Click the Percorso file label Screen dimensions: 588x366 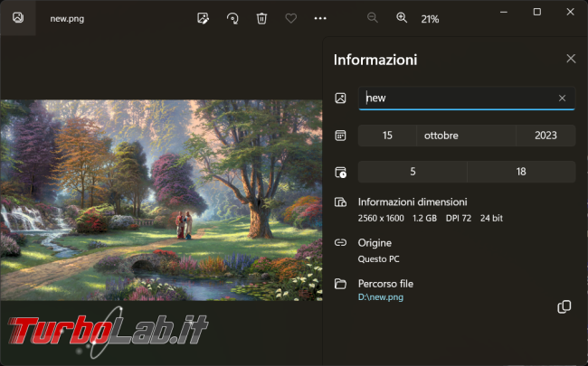point(385,284)
